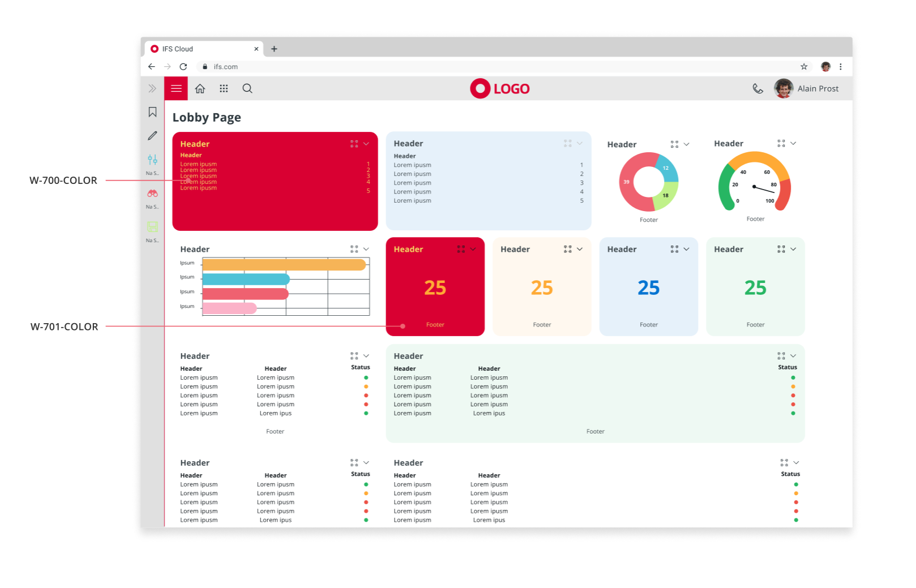Click the orange bar in bar chart
Screen dimensions: 916x588
click(284, 265)
